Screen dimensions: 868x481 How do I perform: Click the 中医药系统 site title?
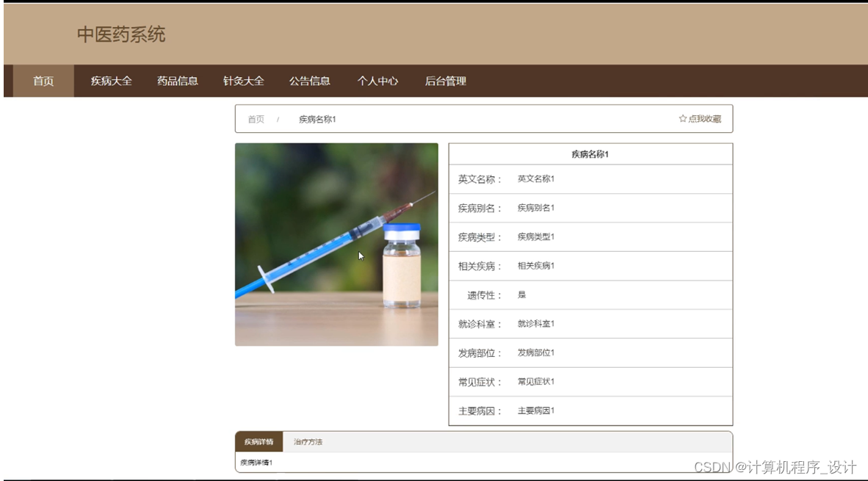121,35
